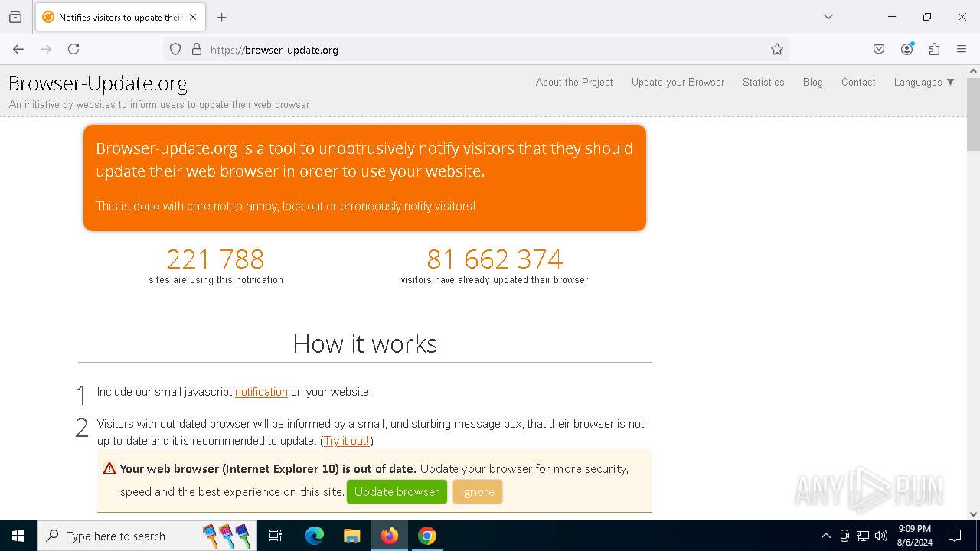Click the Ignore button
This screenshot has width=980, height=551.
(x=477, y=491)
